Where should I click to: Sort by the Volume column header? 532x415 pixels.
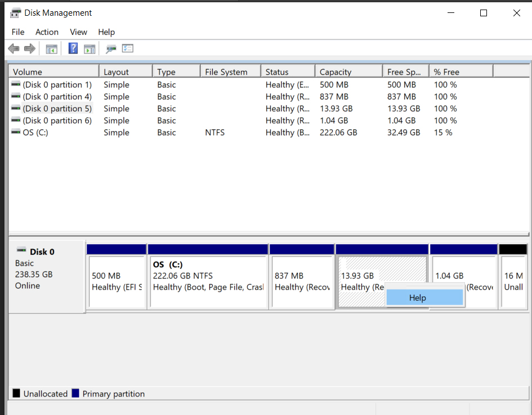point(54,72)
